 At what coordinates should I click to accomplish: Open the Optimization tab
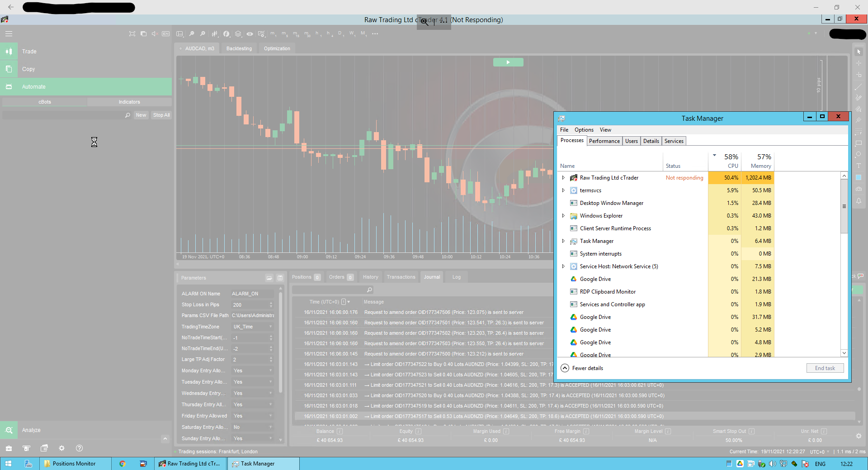[277, 48]
